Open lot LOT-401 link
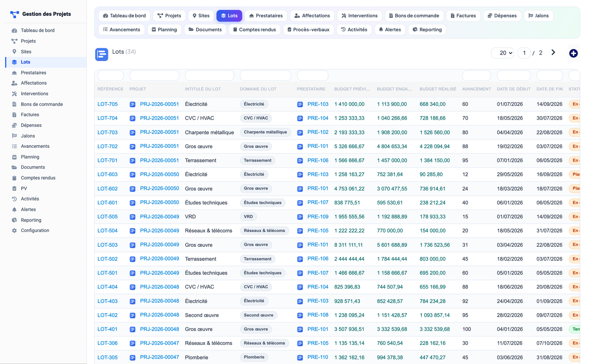 click(x=108, y=329)
